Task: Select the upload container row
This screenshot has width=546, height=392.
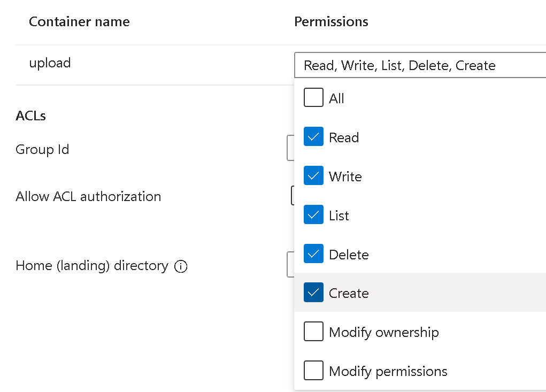Action: point(50,63)
